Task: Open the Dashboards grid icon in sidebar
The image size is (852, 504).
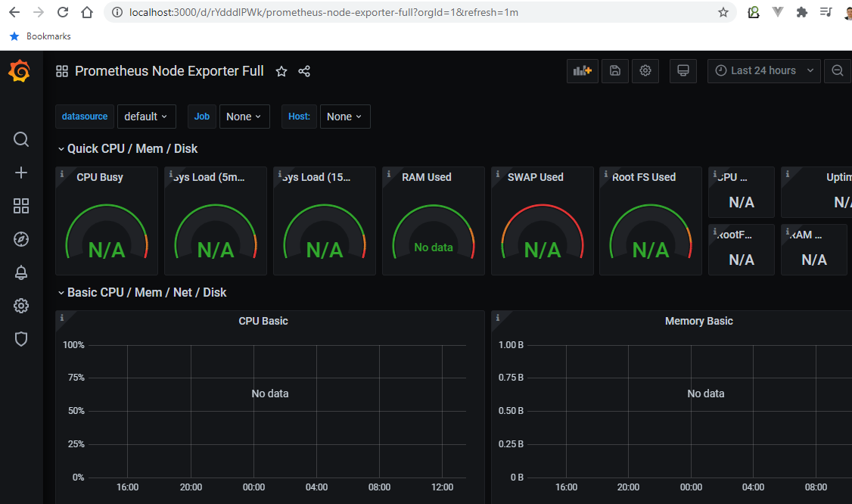Action: tap(20, 206)
